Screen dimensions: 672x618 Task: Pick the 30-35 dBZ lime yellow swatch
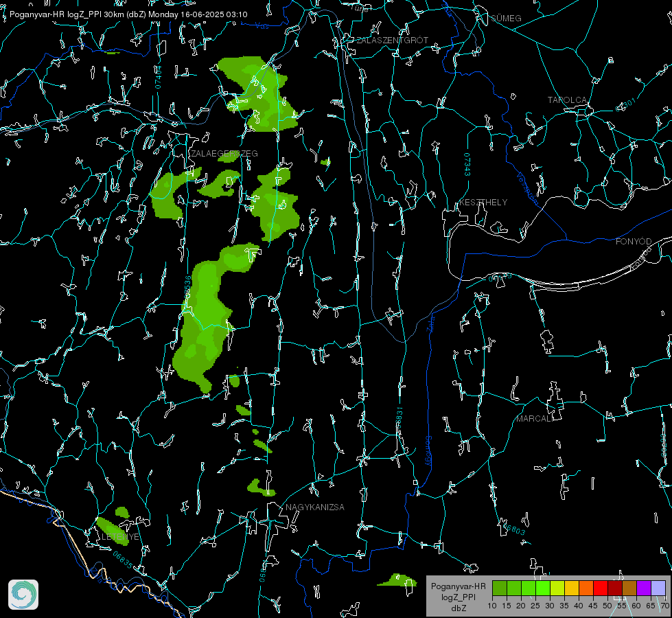[x=557, y=588]
